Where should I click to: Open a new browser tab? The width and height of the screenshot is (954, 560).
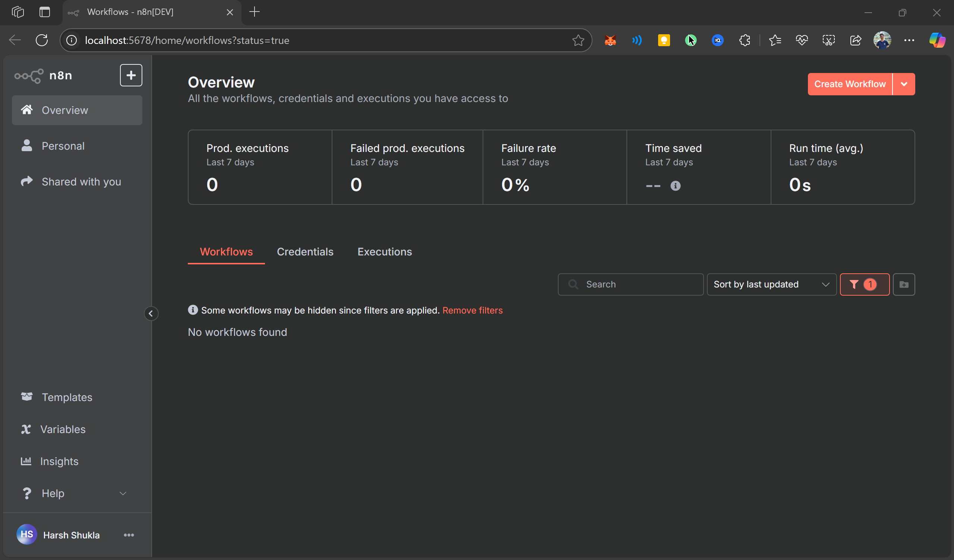[255, 12]
